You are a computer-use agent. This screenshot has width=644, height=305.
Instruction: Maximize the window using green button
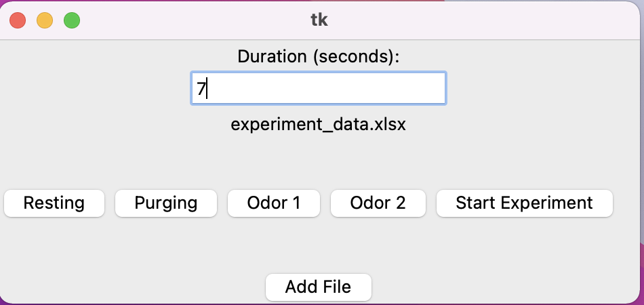click(x=72, y=20)
